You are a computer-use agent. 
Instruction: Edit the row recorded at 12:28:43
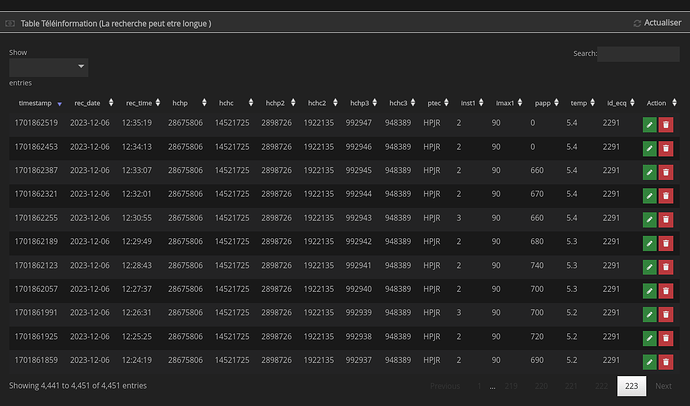tap(650, 267)
